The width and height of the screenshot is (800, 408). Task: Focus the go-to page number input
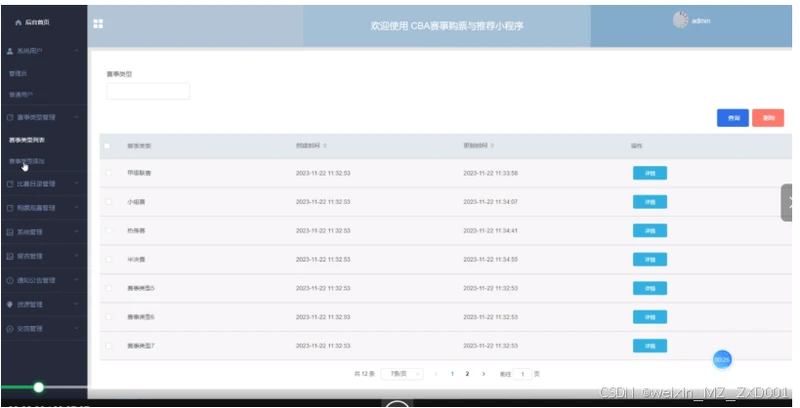[x=522, y=374]
